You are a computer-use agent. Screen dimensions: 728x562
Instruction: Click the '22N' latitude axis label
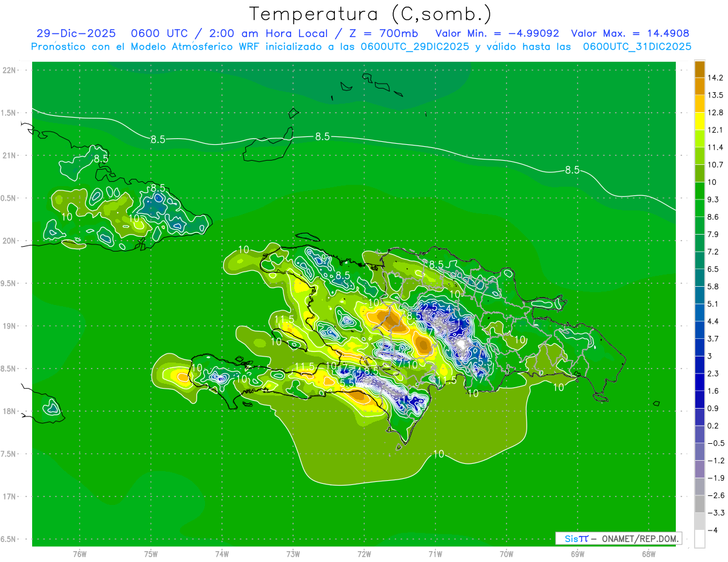pyautogui.click(x=10, y=70)
